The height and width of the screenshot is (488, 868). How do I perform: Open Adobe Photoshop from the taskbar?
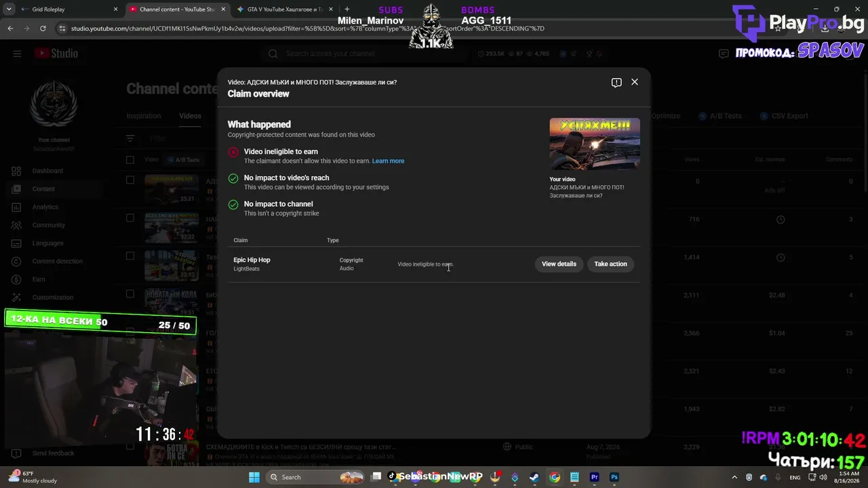614,477
